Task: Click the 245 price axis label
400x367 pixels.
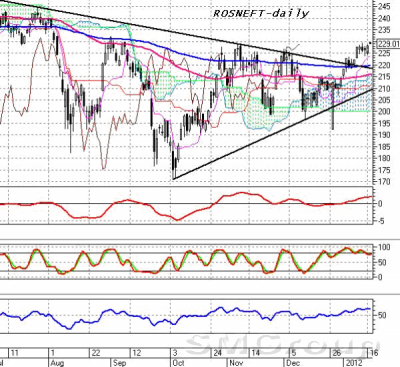Action: 384,6
